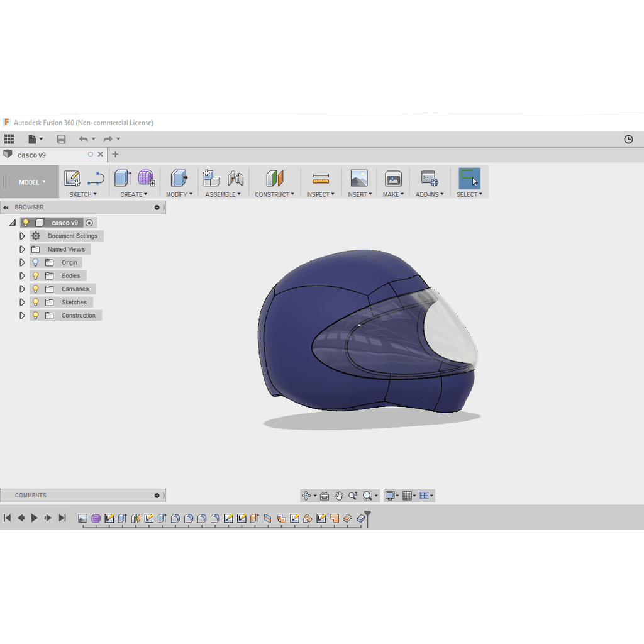The width and height of the screenshot is (644, 644).
Task: Click the Save icon
Action: [61, 139]
